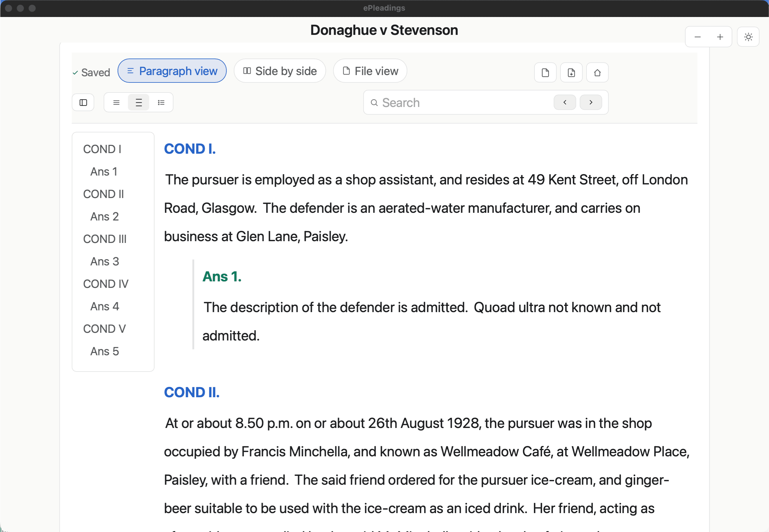Decrease zoom with minus button
The height and width of the screenshot is (532, 769).
(697, 37)
